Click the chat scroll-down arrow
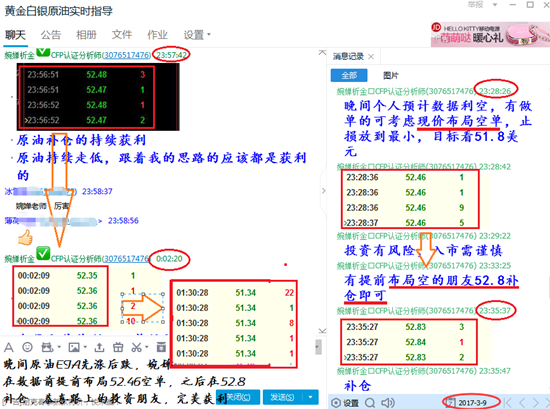Viewport: 550px width, 409px height. 322,330
